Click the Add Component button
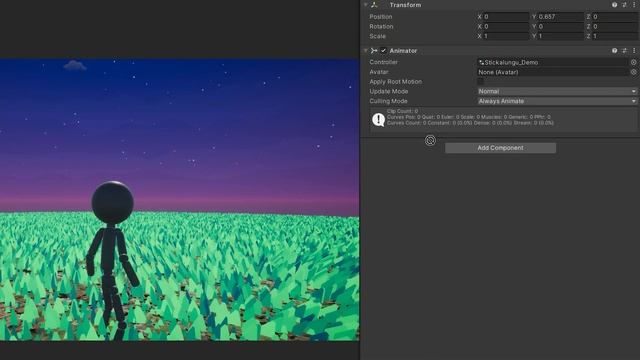The width and height of the screenshot is (640, 360). click(x=500, y=148)
